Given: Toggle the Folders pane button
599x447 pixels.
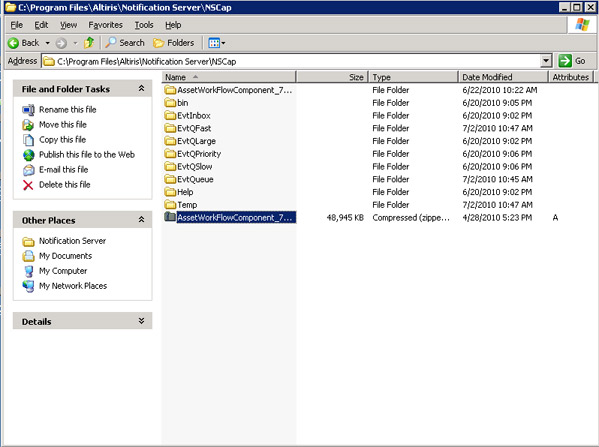Looking at the screenshot, I should point(174,43).
